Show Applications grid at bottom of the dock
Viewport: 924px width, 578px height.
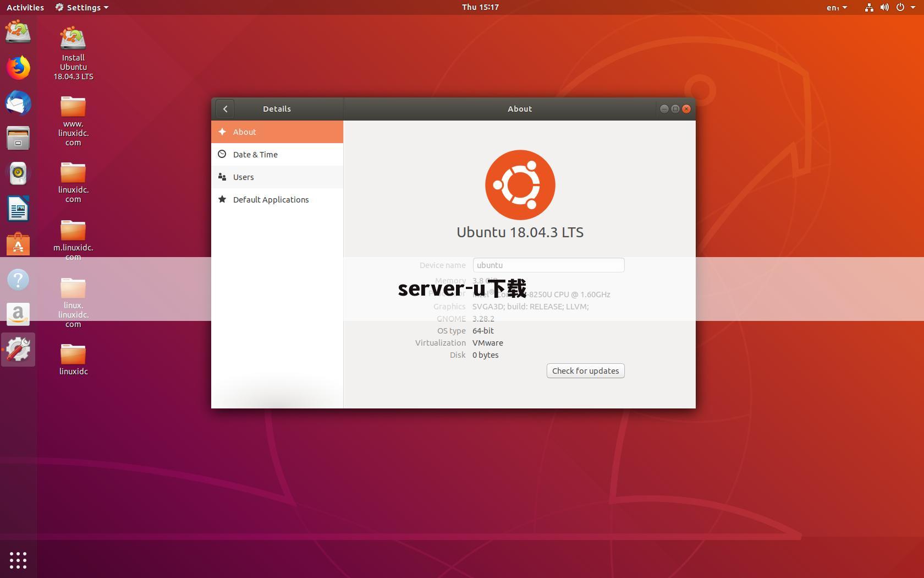coord(18,560)
